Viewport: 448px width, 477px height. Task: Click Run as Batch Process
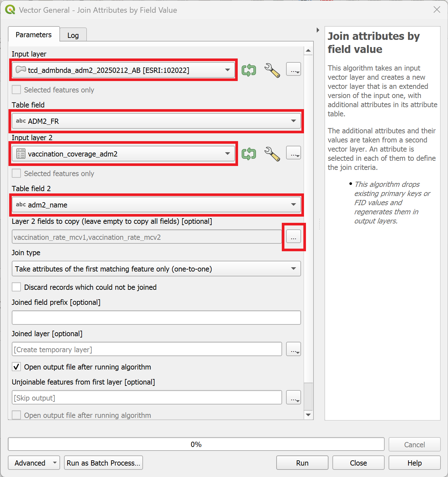click(x=103, y=463)
